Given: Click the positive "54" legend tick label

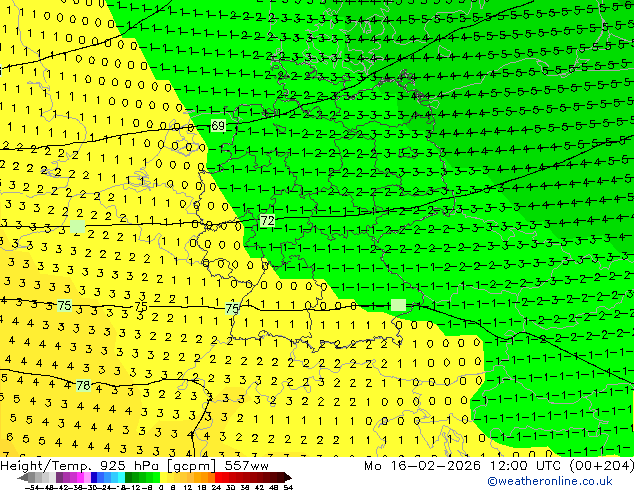Looking at the screenshot, I should coord(287,487).
